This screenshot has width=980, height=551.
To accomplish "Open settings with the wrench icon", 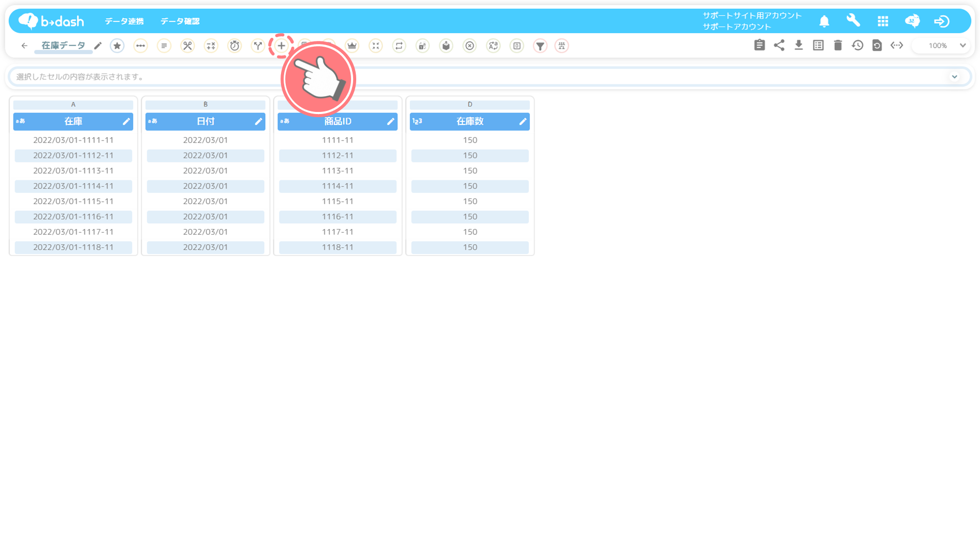I will coord(853,21).
